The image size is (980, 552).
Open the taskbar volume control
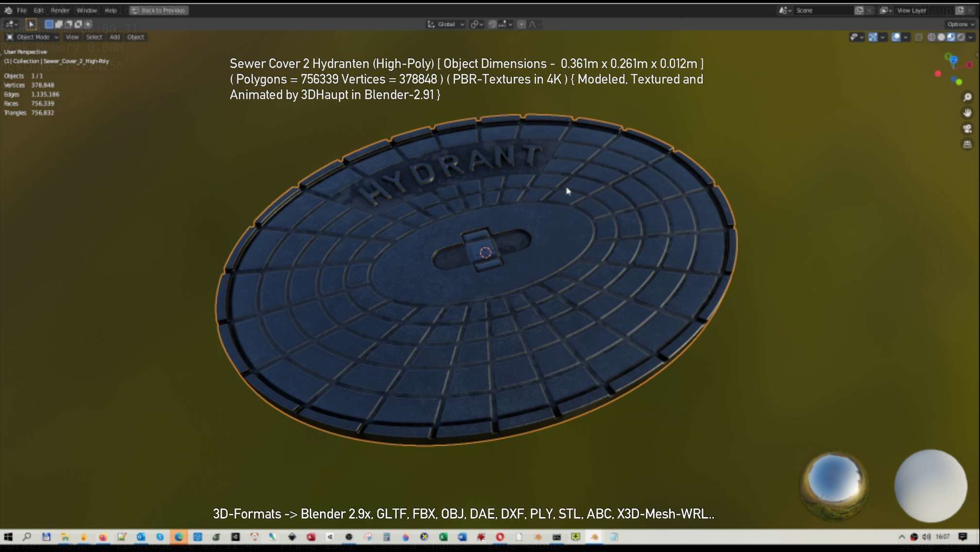pyautogui.click(x=926, y=537)
